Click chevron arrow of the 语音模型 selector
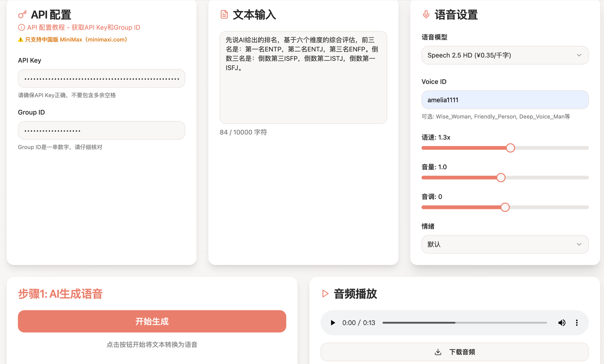This screenshot has width=604, height=364. (579, 55)
